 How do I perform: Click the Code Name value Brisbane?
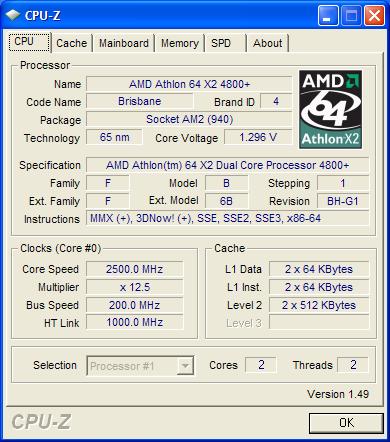[139, 101]
